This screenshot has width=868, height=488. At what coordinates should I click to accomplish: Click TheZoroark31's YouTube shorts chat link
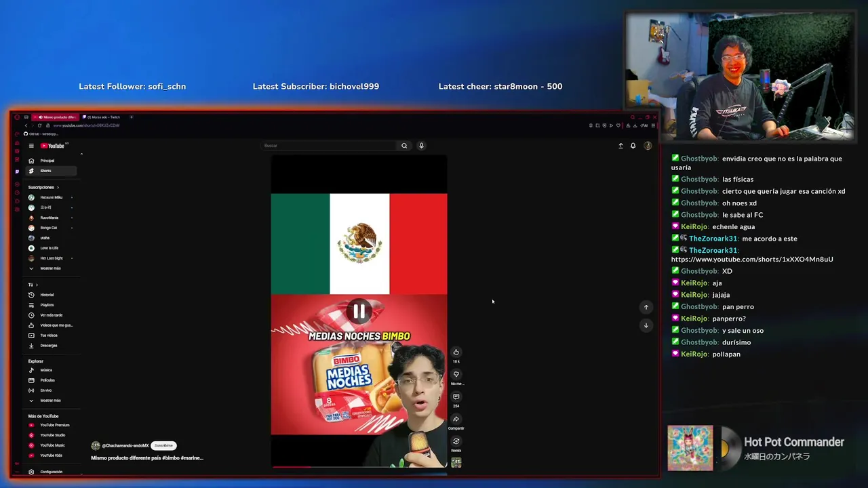[752, 259]
